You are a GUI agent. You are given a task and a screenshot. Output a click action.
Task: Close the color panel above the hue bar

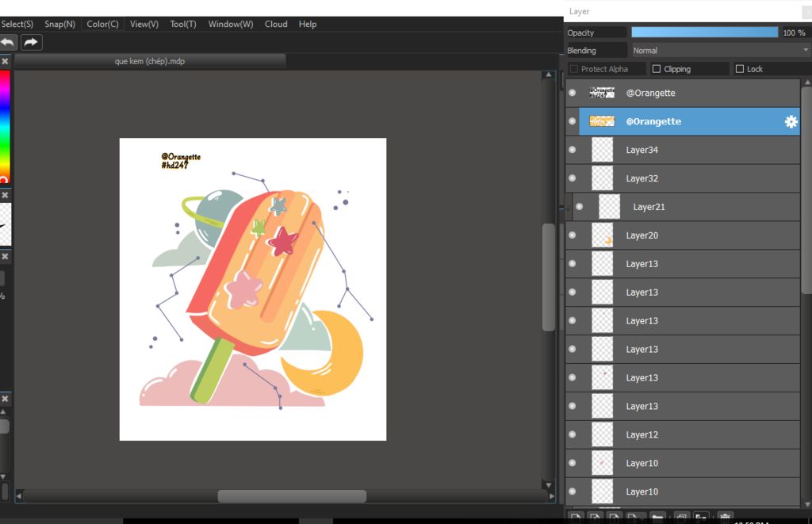click(x=5, y=61)
